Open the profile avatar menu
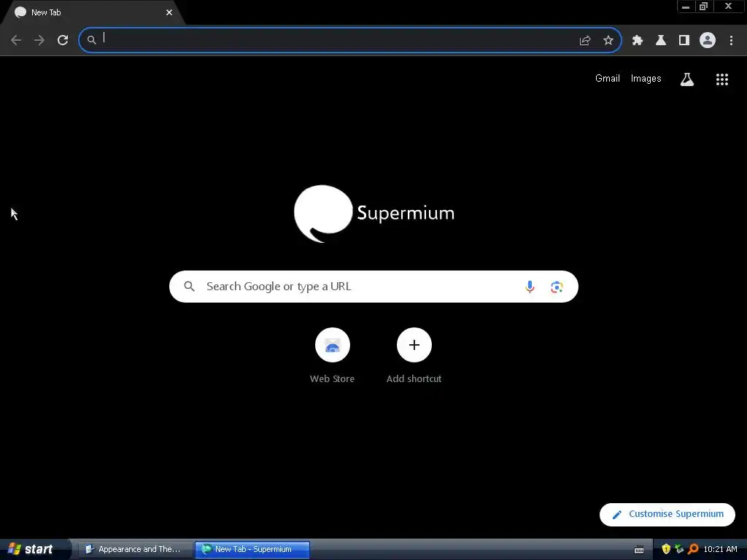747x560 pixels. (708, 40)
